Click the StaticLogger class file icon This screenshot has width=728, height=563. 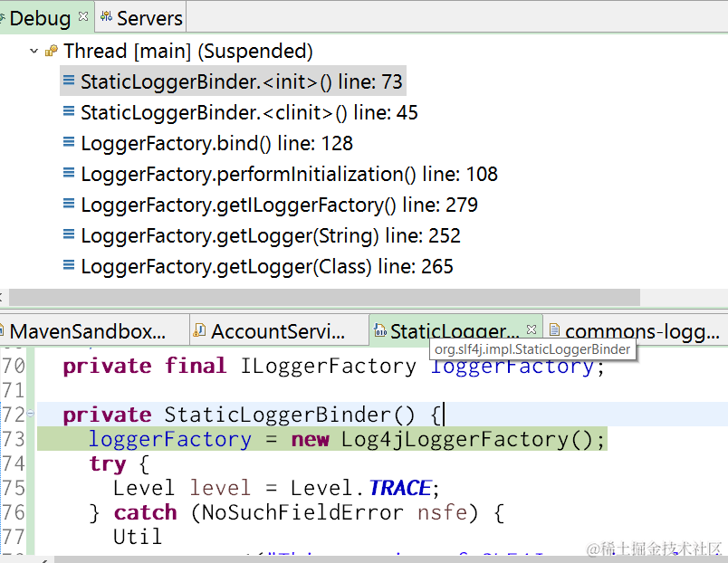pyautogui.click(x=380, y=330)
